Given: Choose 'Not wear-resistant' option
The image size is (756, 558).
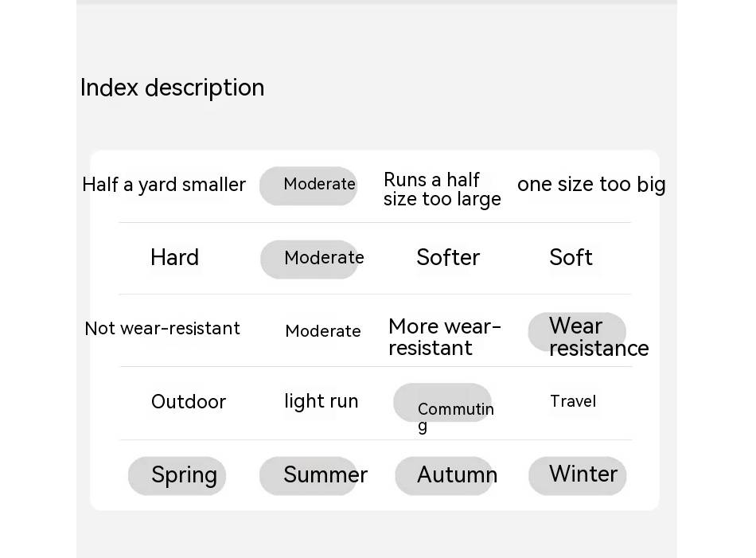Looking at the screenshot, I should pos(162,329).
